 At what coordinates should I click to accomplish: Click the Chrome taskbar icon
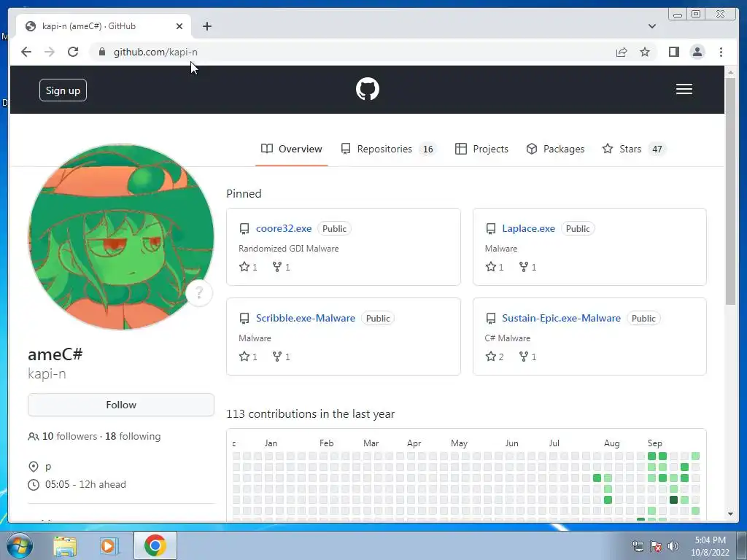pyautogui.click(x=155, y=545)
